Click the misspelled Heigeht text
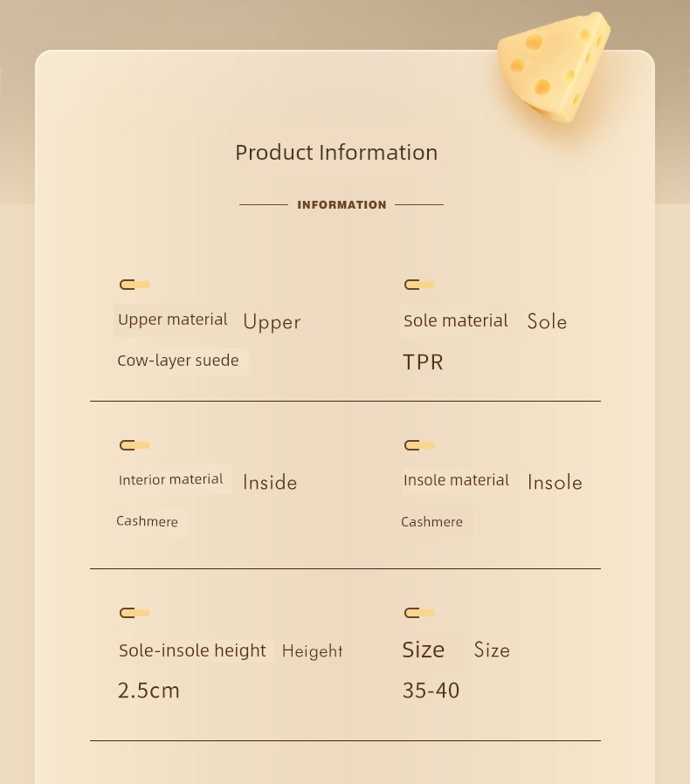 point(312,651)
